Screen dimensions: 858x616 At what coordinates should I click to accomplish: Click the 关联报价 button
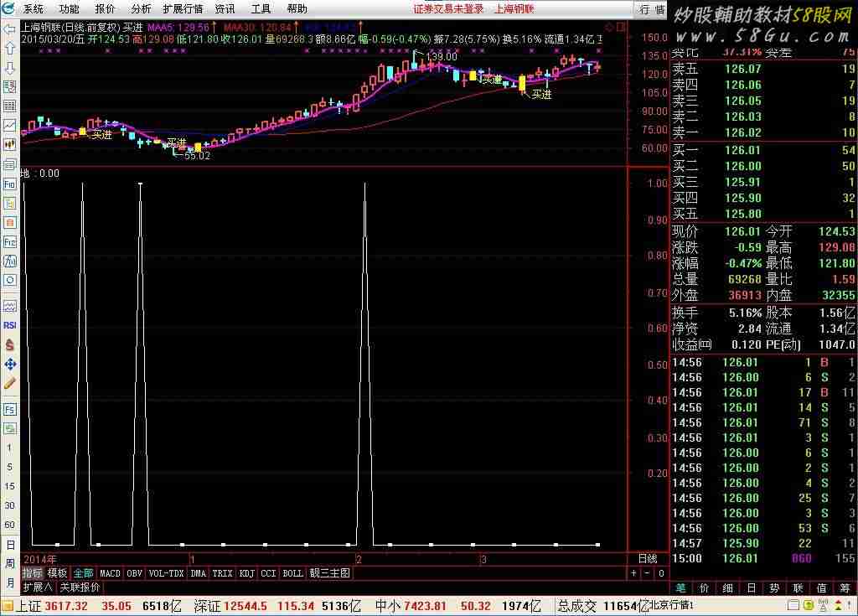(x=80, y=587)
